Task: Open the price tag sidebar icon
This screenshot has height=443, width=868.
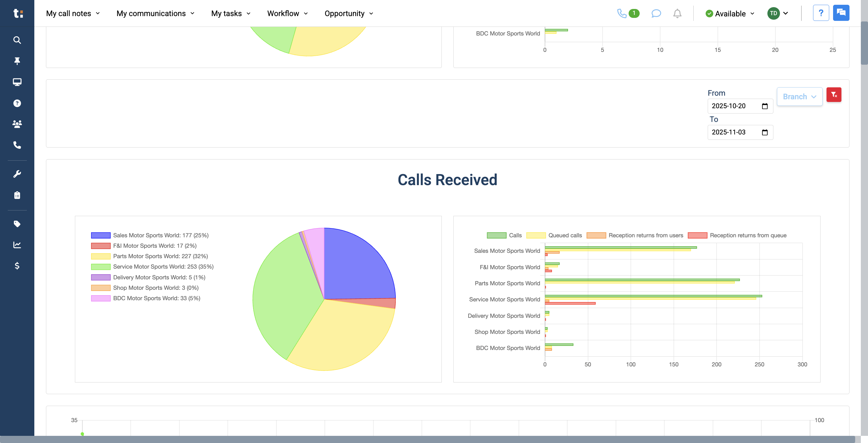Action: click(17, 224)
